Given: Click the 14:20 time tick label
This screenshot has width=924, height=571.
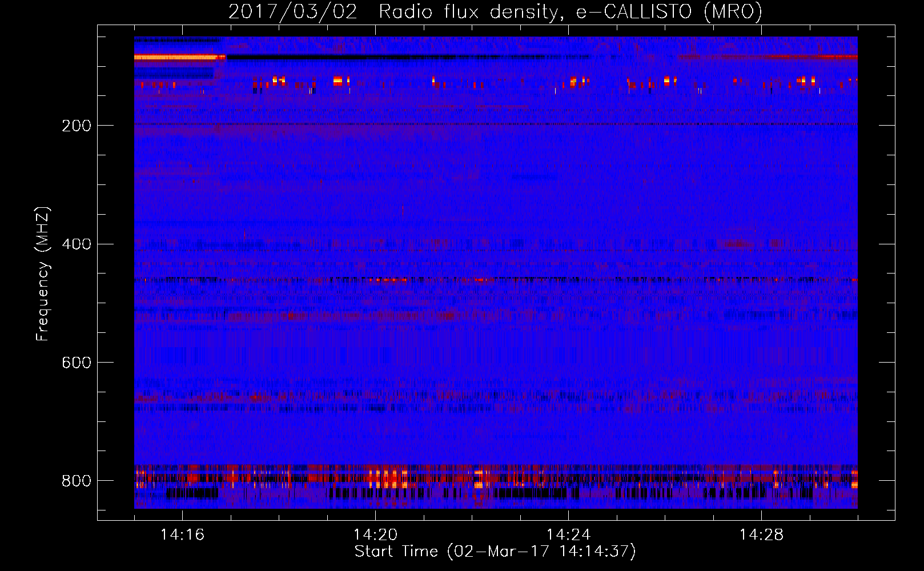Looking at the screenshot, I should pyautogui.click(x=375, y=534).
